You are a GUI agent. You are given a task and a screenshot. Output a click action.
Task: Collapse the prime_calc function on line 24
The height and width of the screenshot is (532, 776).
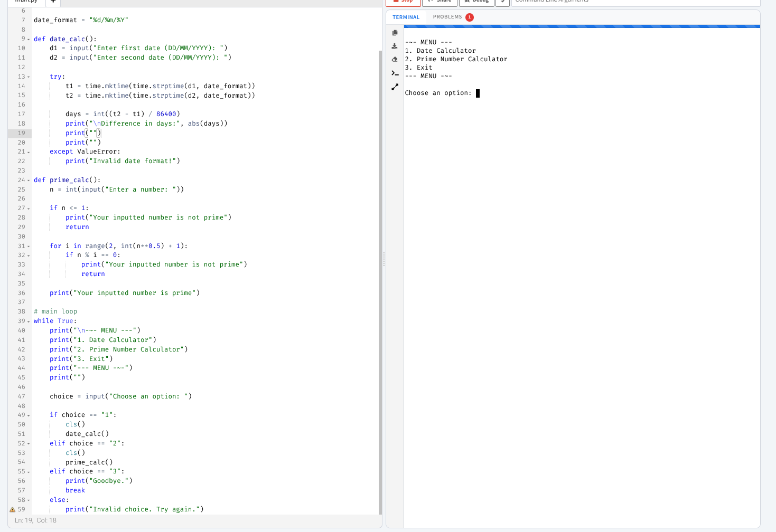coord(29,180)
